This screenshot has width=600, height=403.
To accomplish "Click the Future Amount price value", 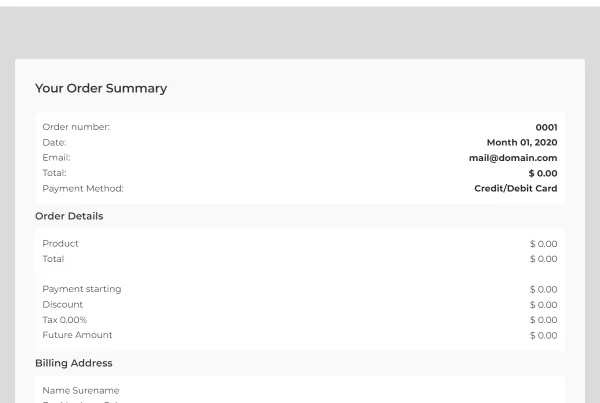I will click(x=543, y=336).
